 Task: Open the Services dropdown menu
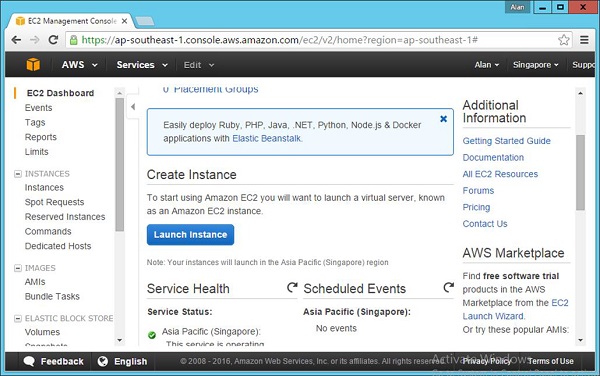click(x=142, y=65)
